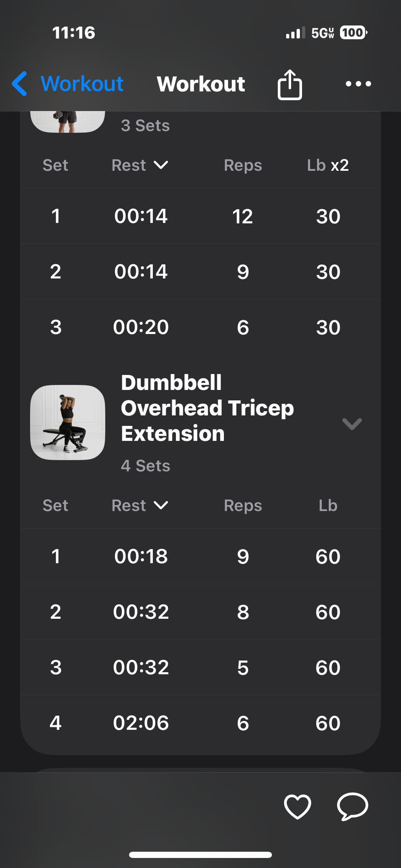This screenshot has height=868, width=401.
Task: Tap the Lb x2 column header
Action: pyautogui.click(x=328, y=165)
